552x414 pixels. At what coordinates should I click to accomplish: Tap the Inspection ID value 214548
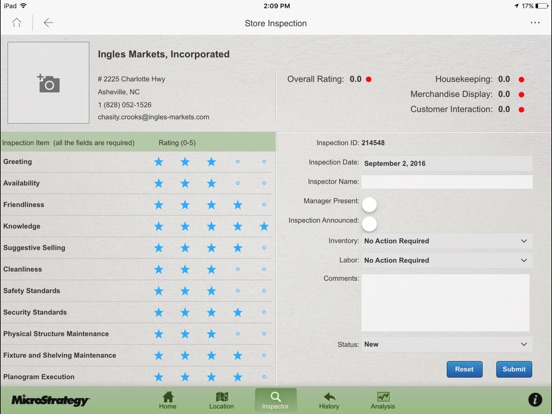click(x=373, y=143)
